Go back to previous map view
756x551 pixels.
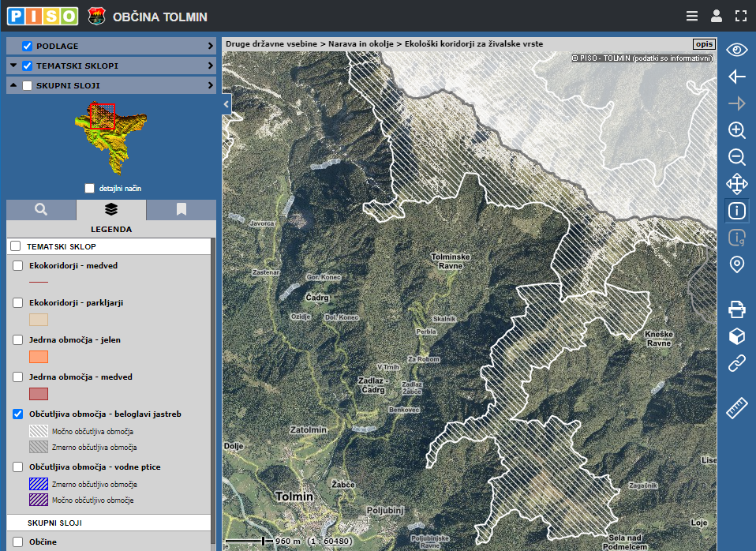pyautogui.click(x=736, y=77)
